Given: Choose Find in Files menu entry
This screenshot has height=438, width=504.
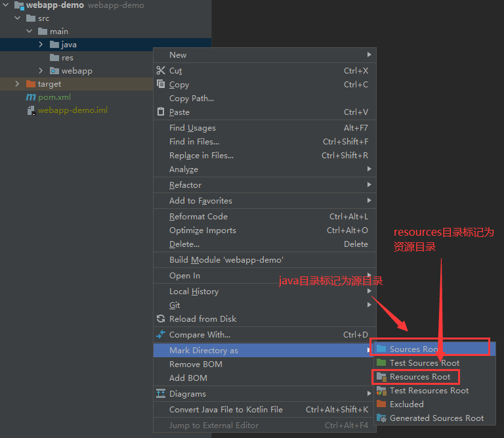Looking at the screenshot, I should click(x=265, y=141).
